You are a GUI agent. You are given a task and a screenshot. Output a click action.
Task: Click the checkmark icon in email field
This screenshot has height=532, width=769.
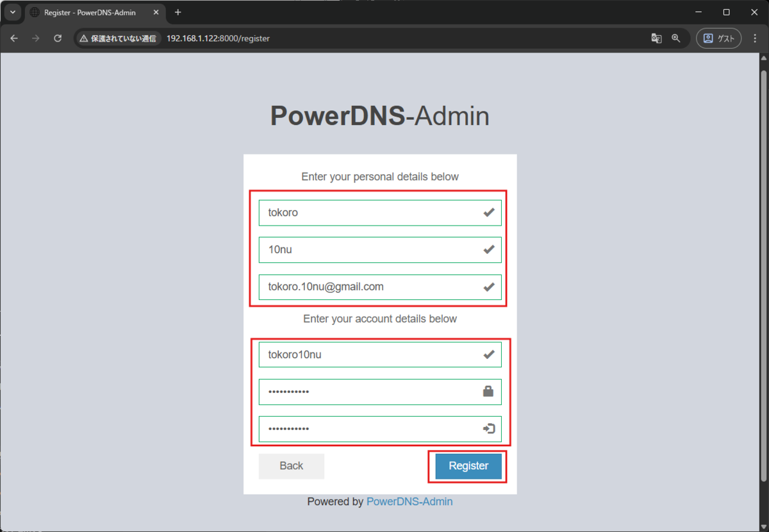[x=489, y=287]
